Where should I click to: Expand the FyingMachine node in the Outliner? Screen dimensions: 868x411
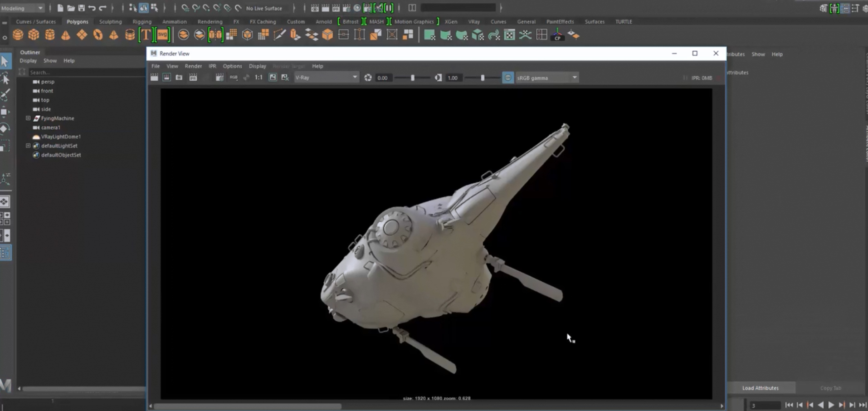28,118
